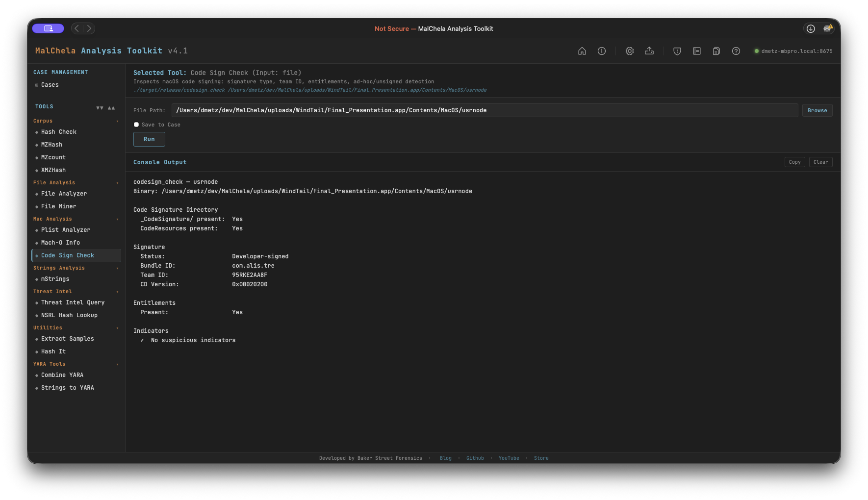
Task: Click the command path under Selected Tool
Action: pyautogui.click(x=310, y=90)
